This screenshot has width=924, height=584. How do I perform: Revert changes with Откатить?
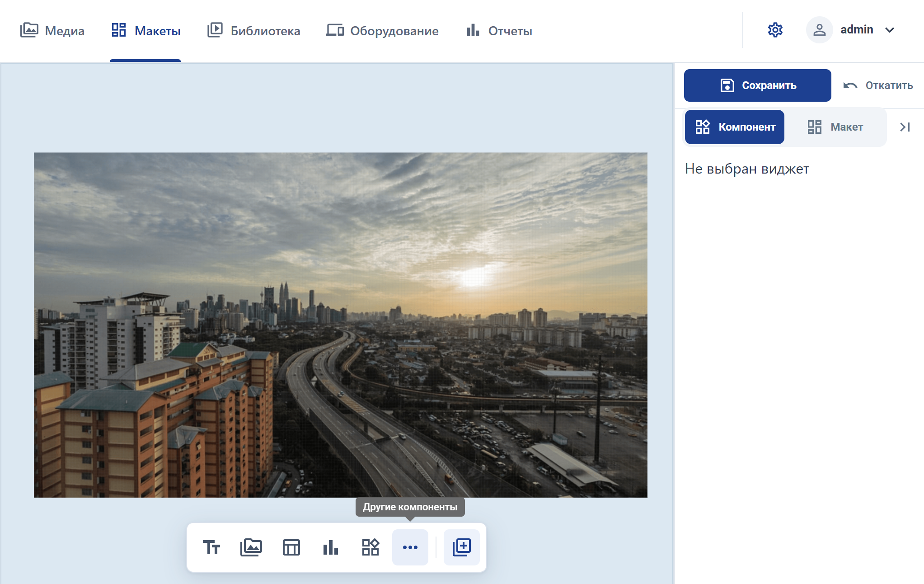point(878,85)
